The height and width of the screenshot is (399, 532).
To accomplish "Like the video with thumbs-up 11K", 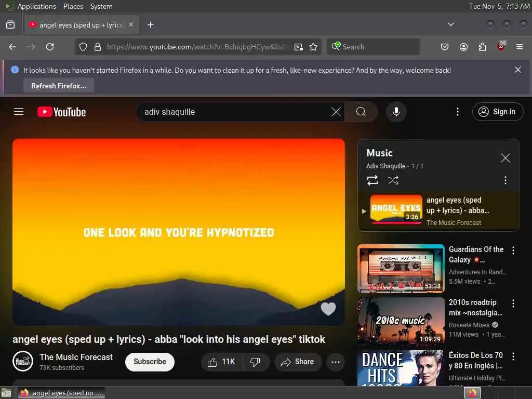I will 221,362.
